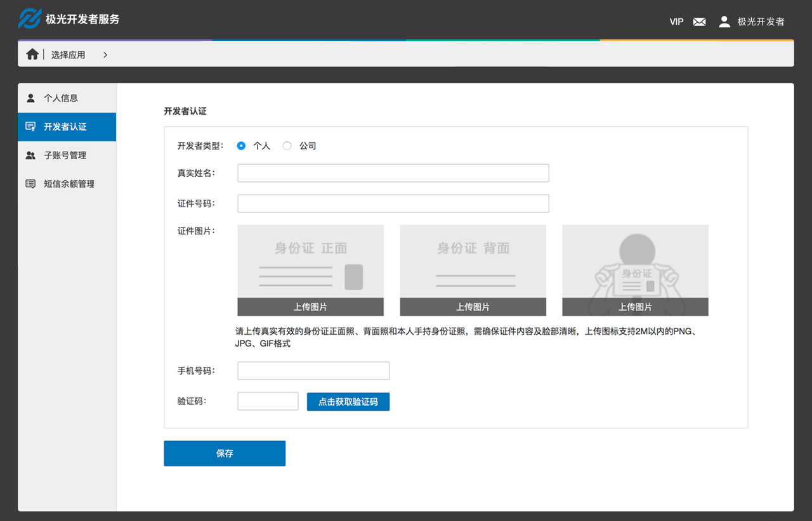Select the 个人 developer type radio button
812x521 pixels.
click(x=241, y=146)
